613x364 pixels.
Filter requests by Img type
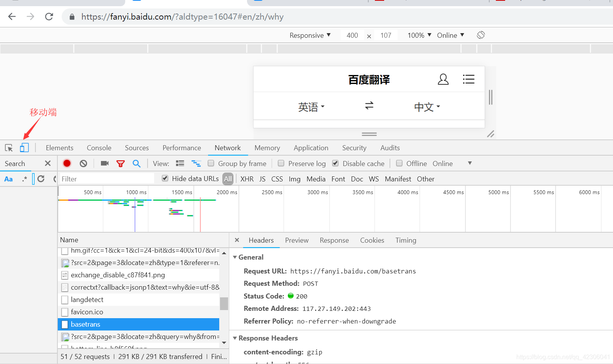click(x=294, y=179)
